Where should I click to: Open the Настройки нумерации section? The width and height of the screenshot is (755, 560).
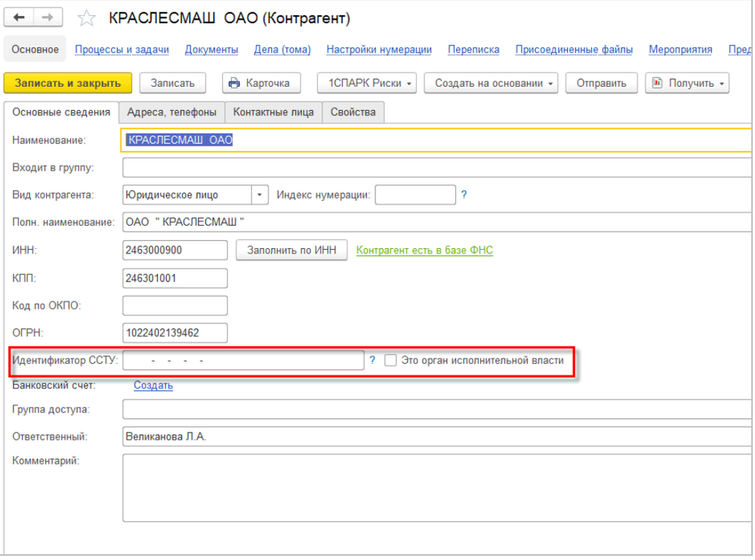(x=379, y=50)
